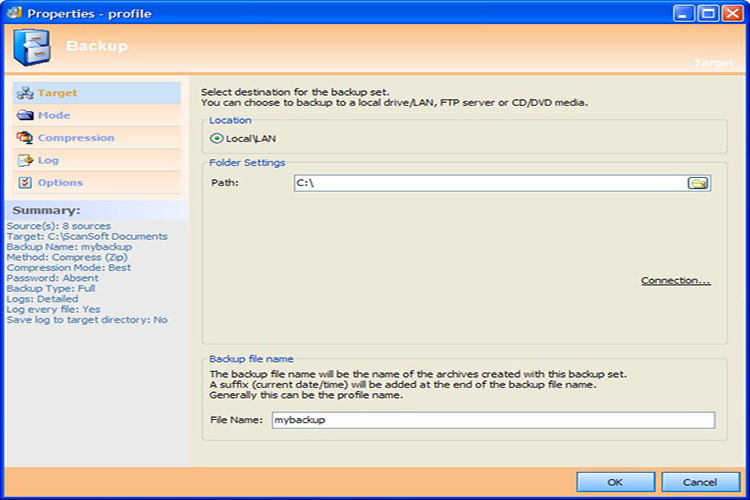The image size is (750, 500).
Task: Go to Compression settings page
Action: [x=76, y=138]
